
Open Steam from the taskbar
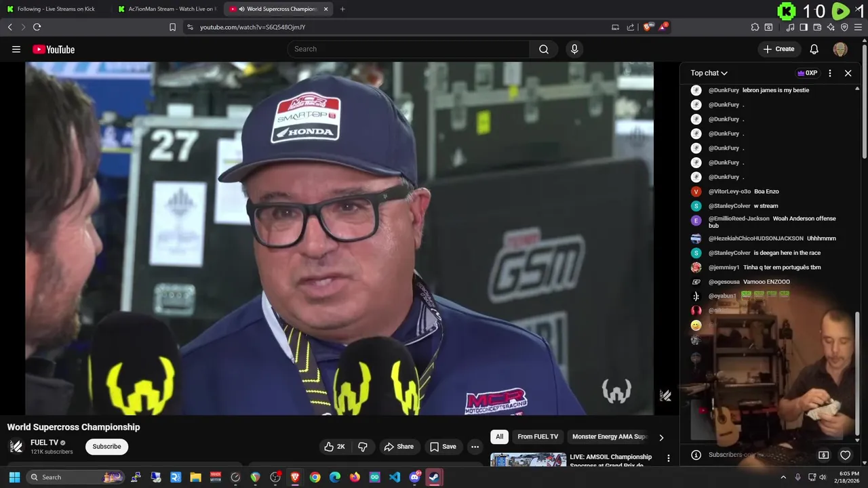pyautogui.click(x=434, y=477)
